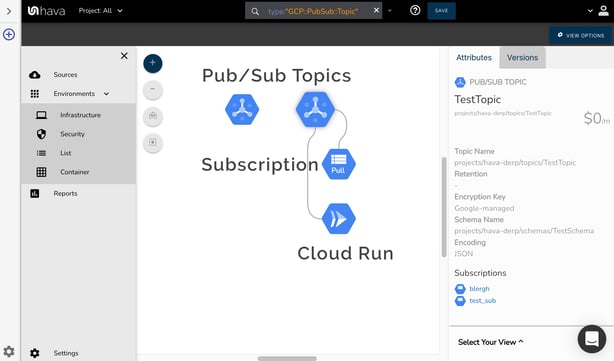This screenshot has height=361, width=614.
Task: Select the highlighted TestTopic node
Action: (315, 110)
